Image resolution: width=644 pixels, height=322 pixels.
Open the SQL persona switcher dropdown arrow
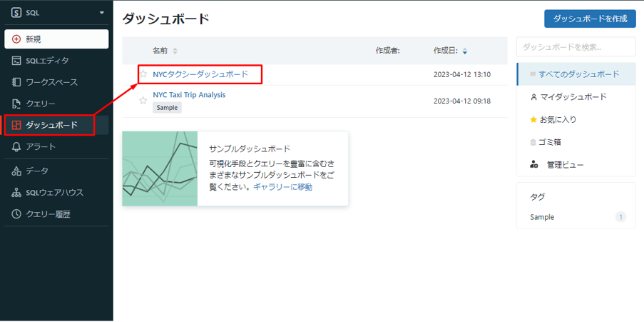tap(102, 13)
